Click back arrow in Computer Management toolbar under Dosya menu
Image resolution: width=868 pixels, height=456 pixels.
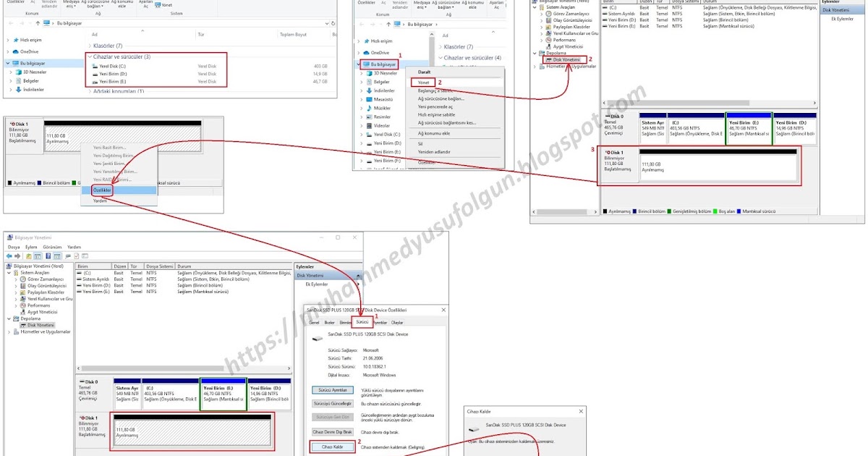coord(9,256)
